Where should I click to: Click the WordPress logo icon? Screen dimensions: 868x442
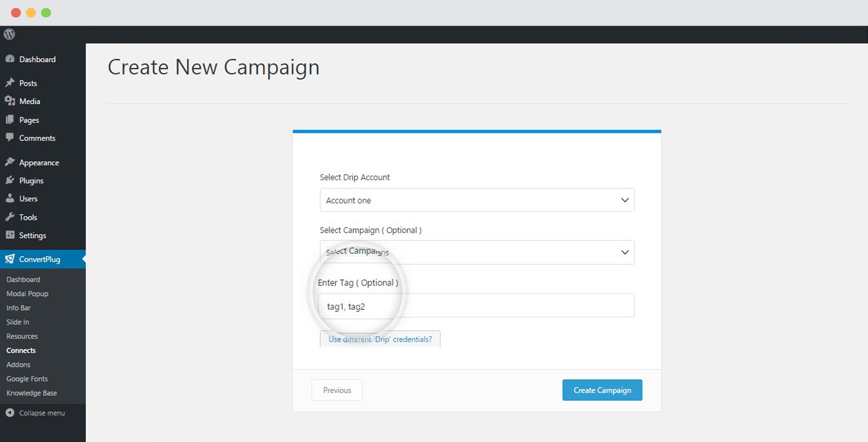pyautogui.click(x=9, y=34)
